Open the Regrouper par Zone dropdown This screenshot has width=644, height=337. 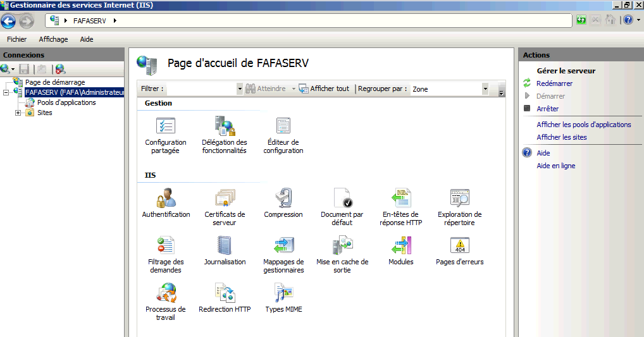pos(485,89)
